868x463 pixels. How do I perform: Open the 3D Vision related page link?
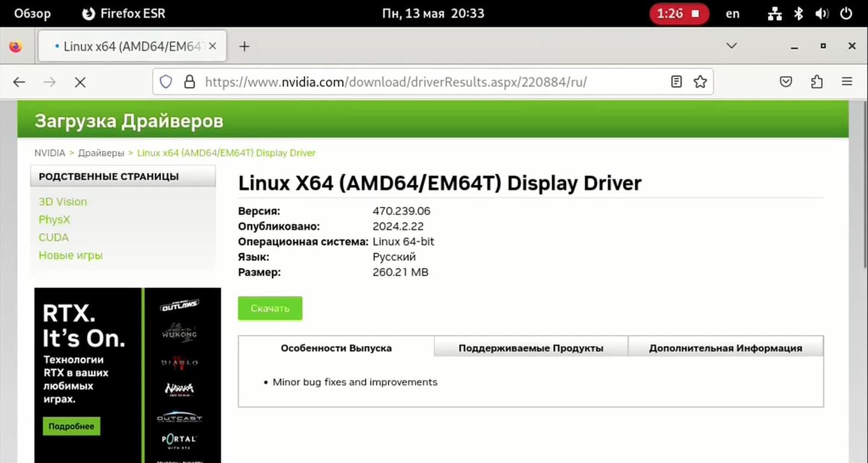coord(63,202)
